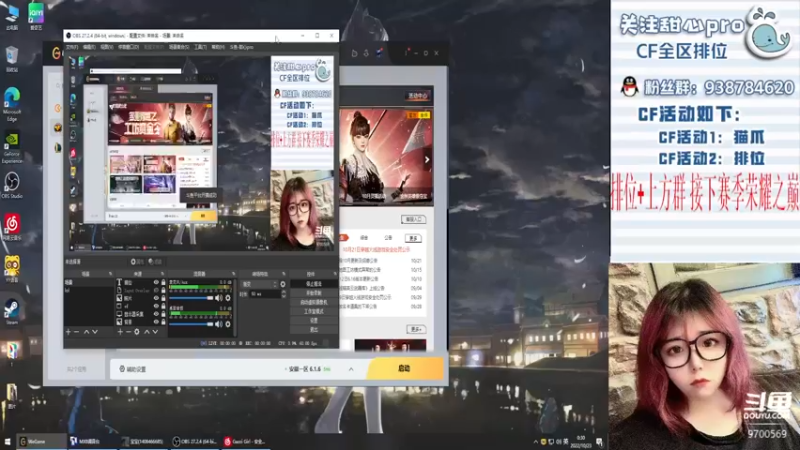Open WeGame activity center button
Viewport: 800px width, 450px height.
click(417, 96)
